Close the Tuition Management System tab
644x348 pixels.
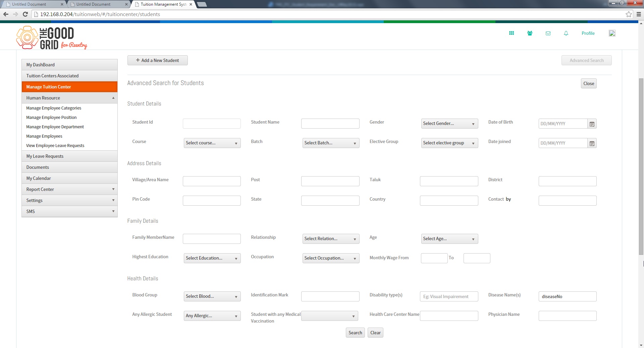[191, 4]
